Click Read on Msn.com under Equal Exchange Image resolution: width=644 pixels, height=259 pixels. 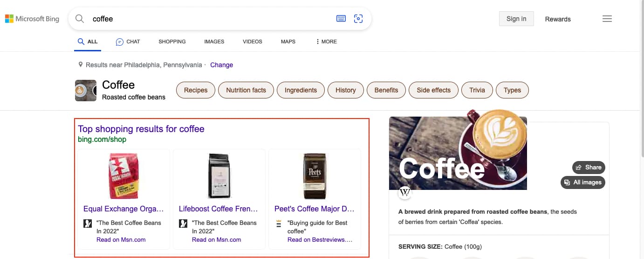(121, 239)
